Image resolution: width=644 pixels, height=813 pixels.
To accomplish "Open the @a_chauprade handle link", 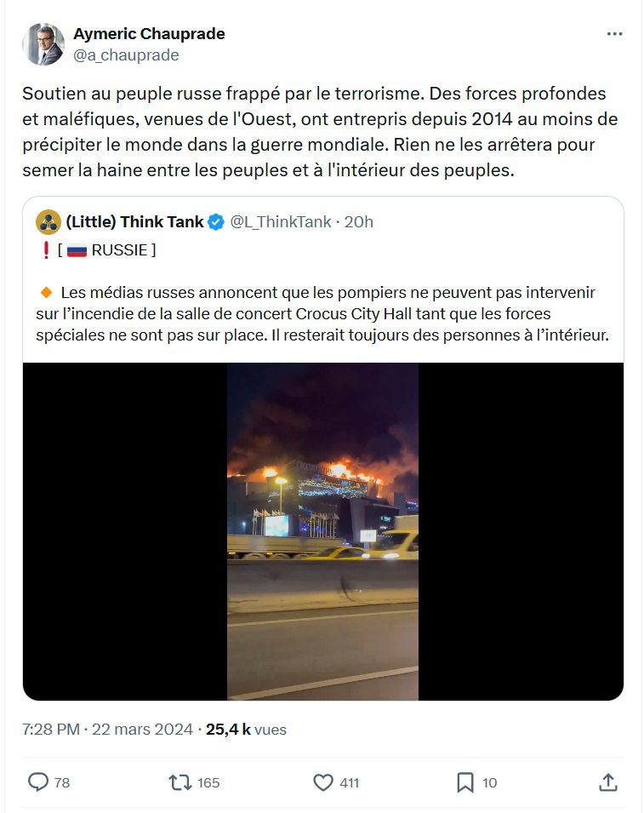I will [x=126, y=55].
